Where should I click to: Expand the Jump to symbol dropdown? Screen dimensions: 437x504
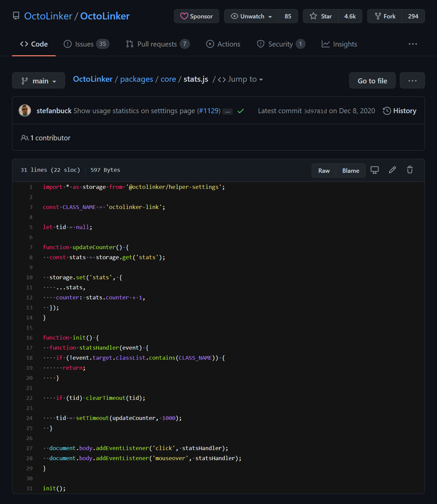click(x=241, y=79)
